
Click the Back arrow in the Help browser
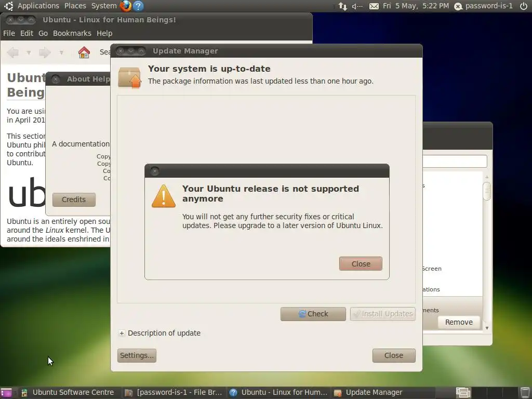pyautogui.click(x=13, y=52)
